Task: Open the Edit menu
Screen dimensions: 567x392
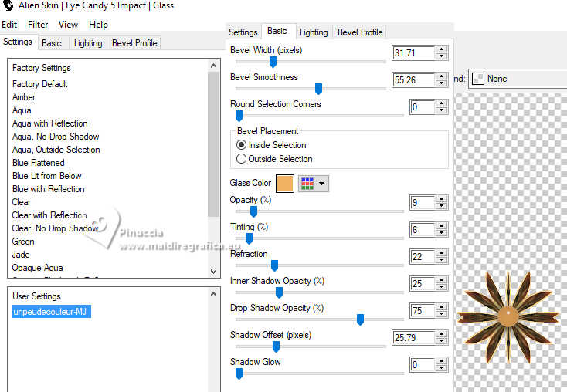Action: click(x=9, y=25)
